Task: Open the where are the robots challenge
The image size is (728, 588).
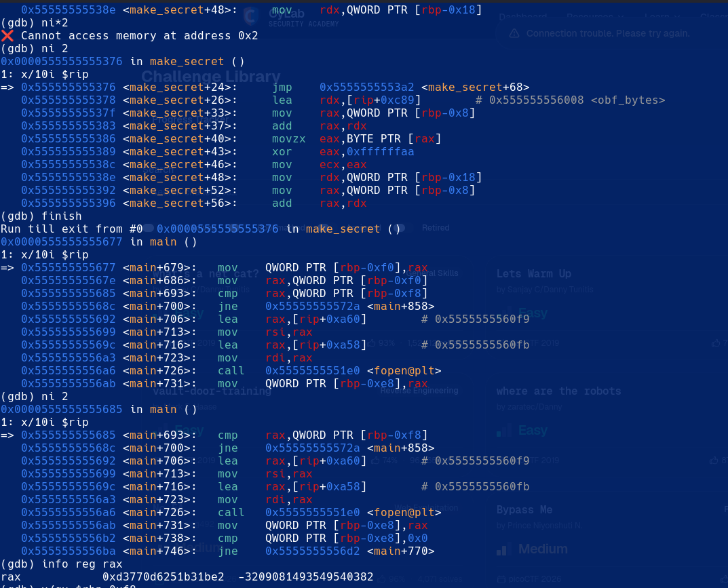Action: coord(558,391)
